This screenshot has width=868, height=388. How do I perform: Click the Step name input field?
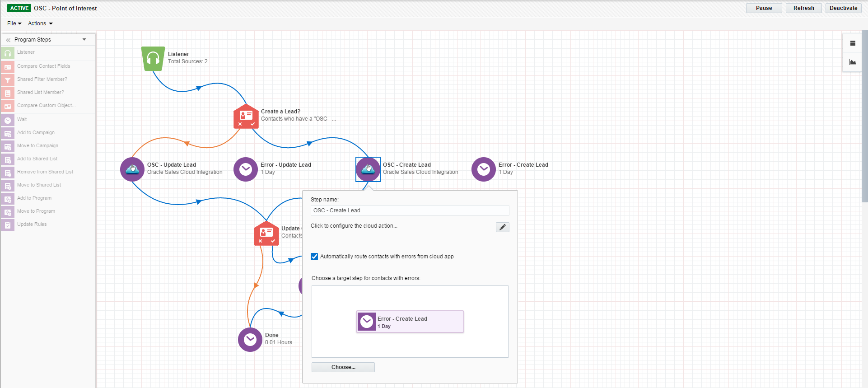pyautogui.click(x=410, y=210)
